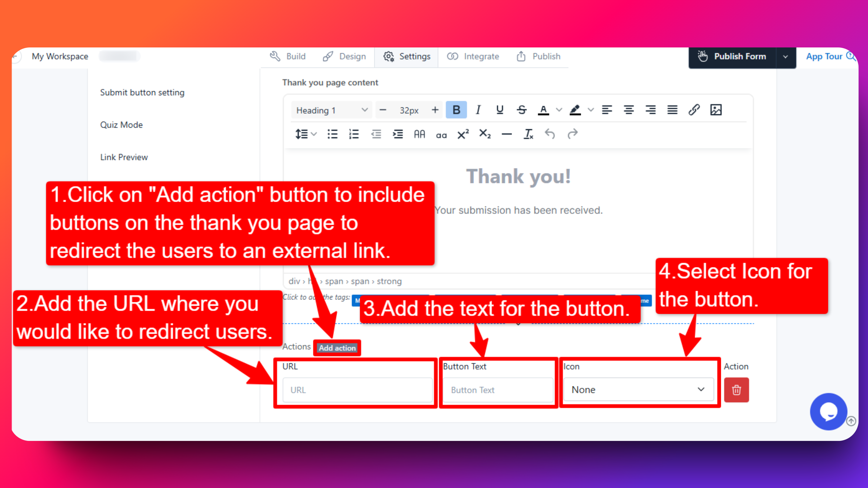Screen dimensions: 868x488
Task: Open the Icon dropdown showing None
Action: tap(638, 390)
